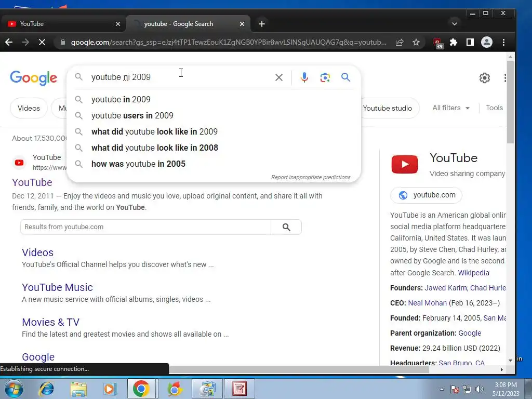532x399 pixels.
Task: Open Google Lens image search
Action: [x=325, y=77]
